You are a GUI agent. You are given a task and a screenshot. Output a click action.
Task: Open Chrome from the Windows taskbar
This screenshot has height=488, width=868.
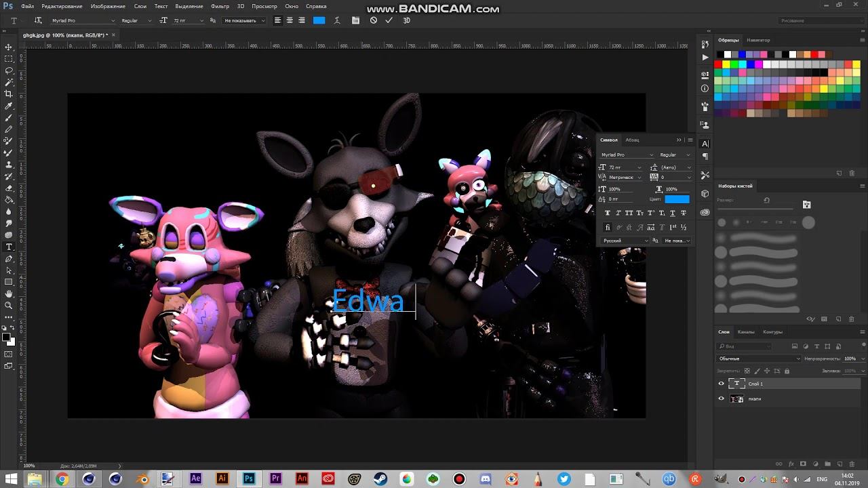pos(62,479)
